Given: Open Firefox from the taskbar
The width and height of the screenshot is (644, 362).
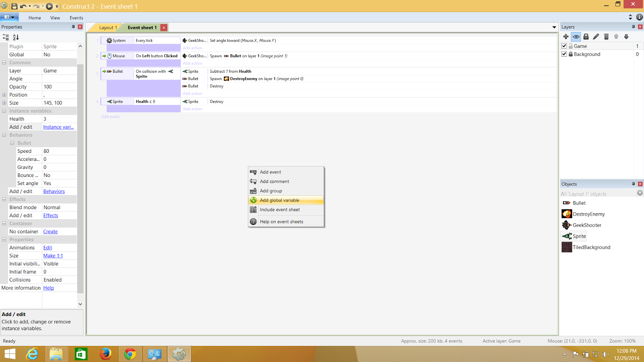Looking at the screenshot, I should click(x=105, y=354).
